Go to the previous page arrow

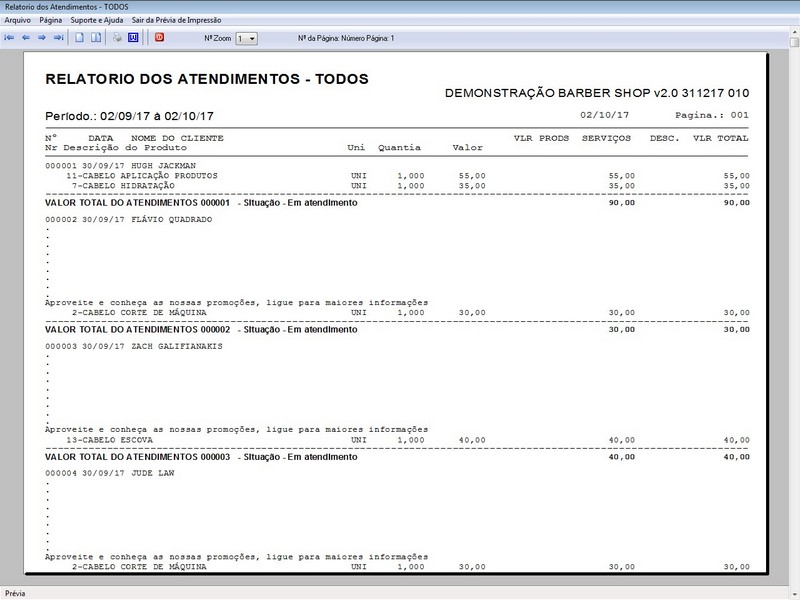coord(26,38)
